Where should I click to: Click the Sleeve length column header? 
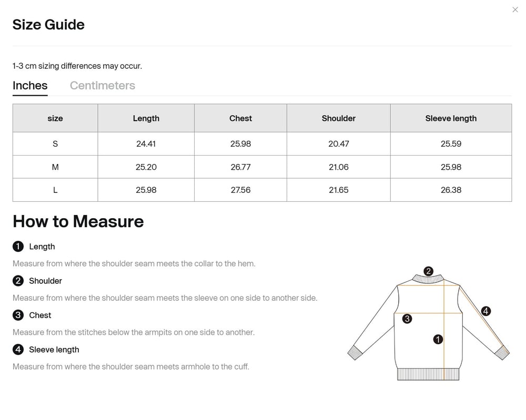click(x=451, y=118)
